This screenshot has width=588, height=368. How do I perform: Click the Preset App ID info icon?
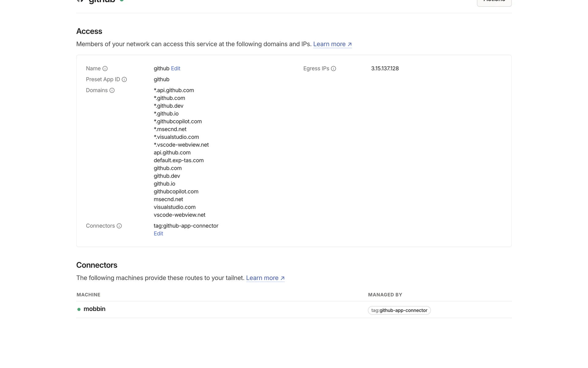click(124, 80)
